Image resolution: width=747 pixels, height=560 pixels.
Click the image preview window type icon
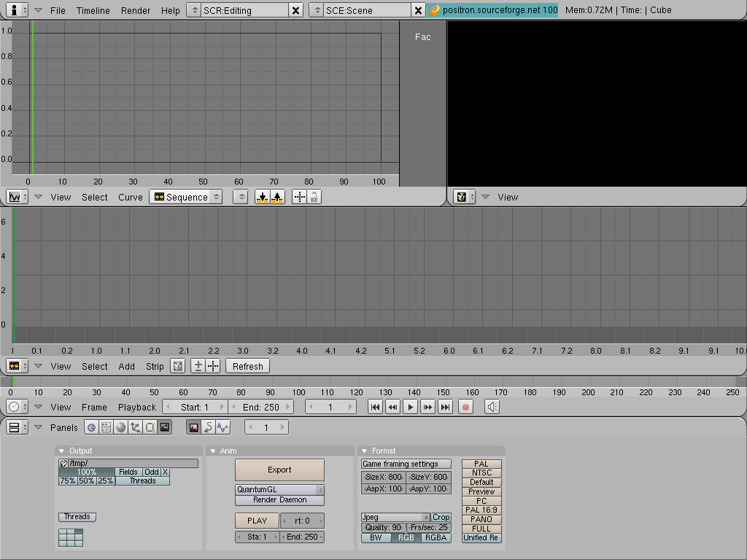[x=464, y=197]
